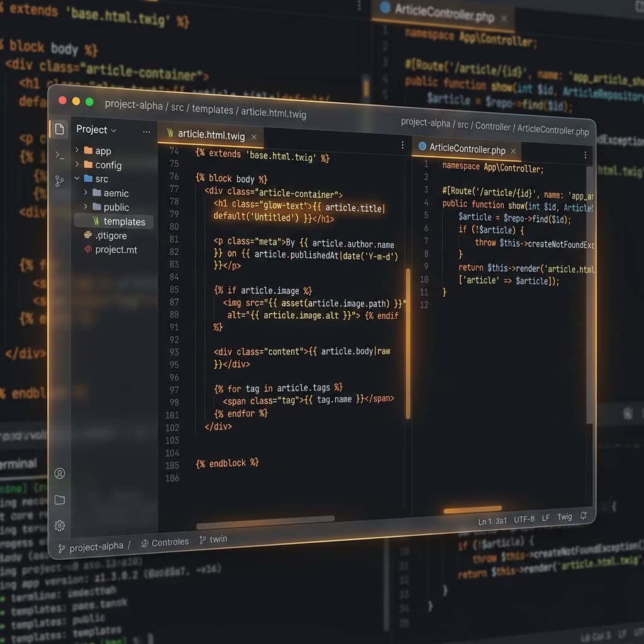The width and height of the screenshot is (644, 644).
Task: Click the .gtigore file icon
Action: click(x=88, y=235)
